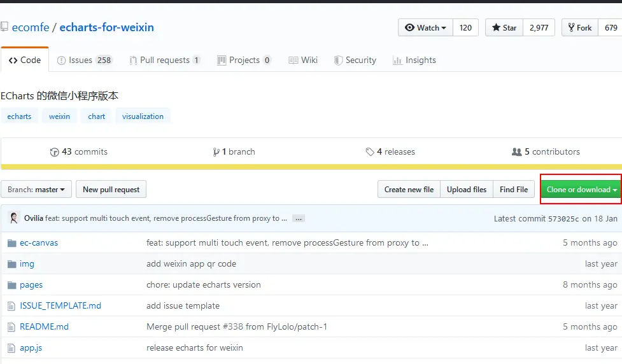Open the ISSUE_TEMPLATE.md file
The image size is (622, 364).
pos(60,305)
